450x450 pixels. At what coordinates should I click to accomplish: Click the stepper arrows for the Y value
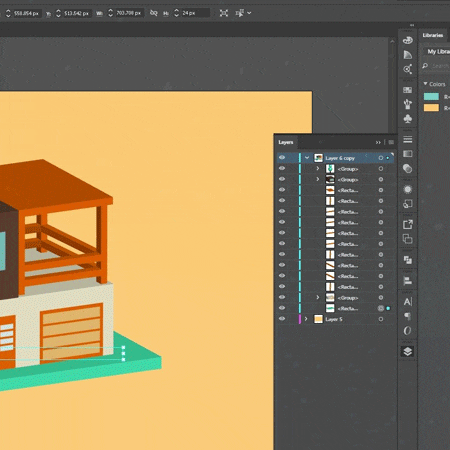(58, 13)
